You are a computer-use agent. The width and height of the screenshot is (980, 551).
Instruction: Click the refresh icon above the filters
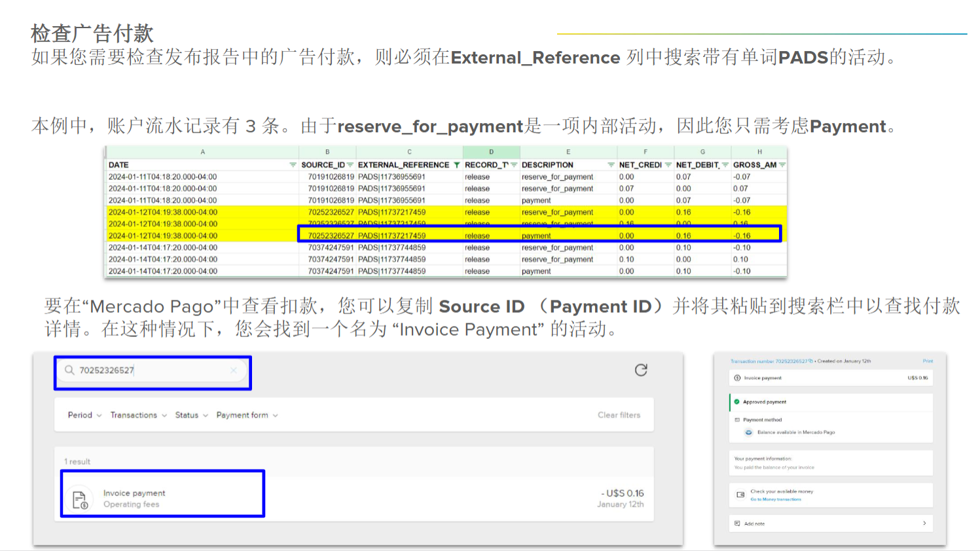click(641, 370)
